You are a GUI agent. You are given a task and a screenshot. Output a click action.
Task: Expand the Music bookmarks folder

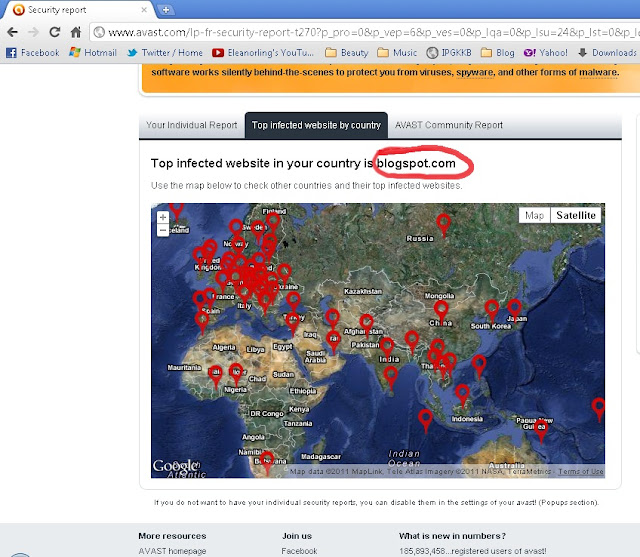click(397, 53)
